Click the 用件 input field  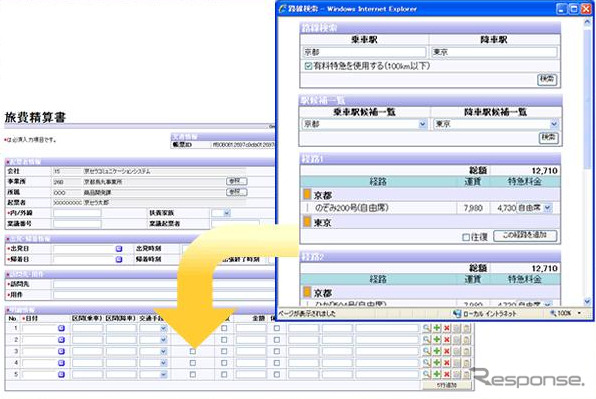[163, 295]
